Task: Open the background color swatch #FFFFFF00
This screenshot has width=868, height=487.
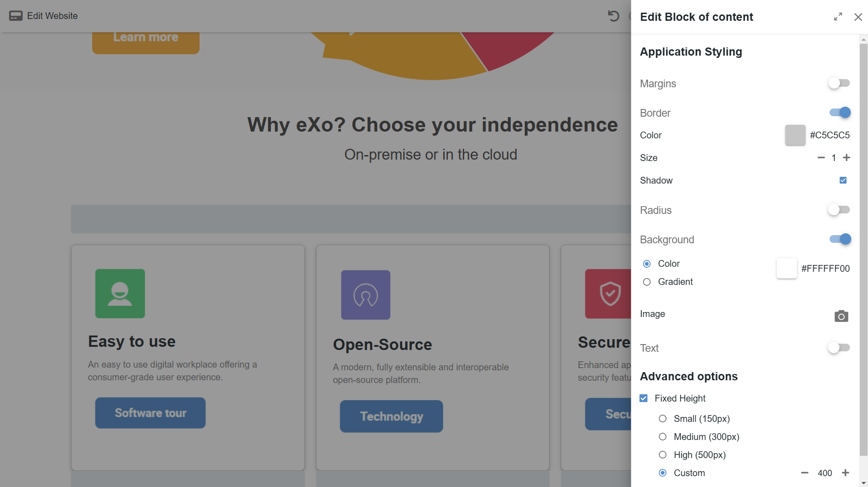Action: coord(786,269)
